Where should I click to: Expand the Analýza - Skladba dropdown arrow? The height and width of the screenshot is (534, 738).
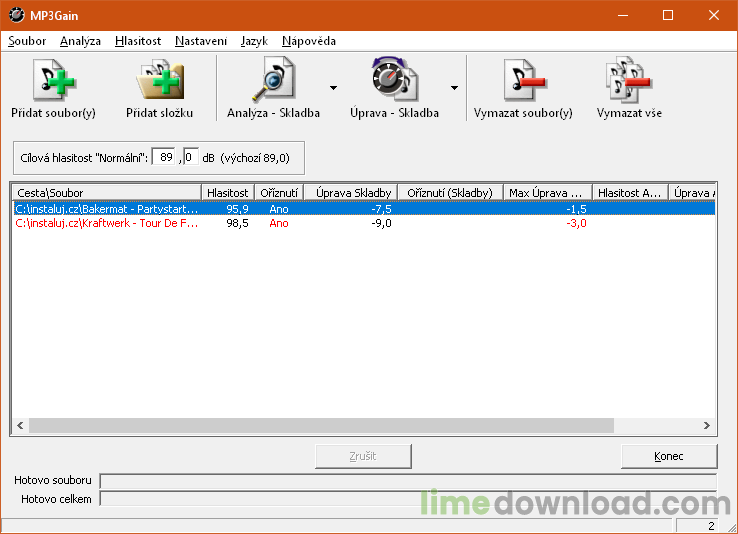pyautogui.click(x=333, y=88)
